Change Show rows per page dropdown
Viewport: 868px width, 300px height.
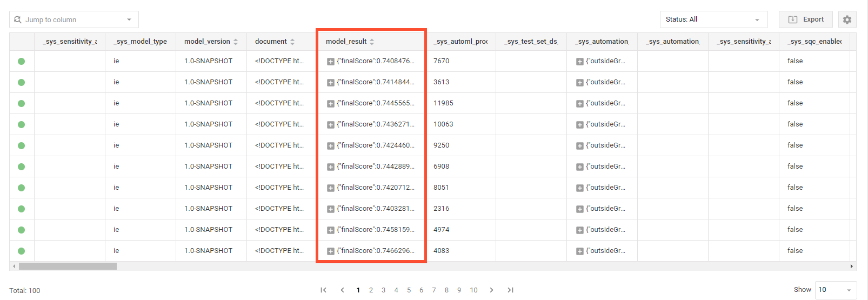[835, 290]
